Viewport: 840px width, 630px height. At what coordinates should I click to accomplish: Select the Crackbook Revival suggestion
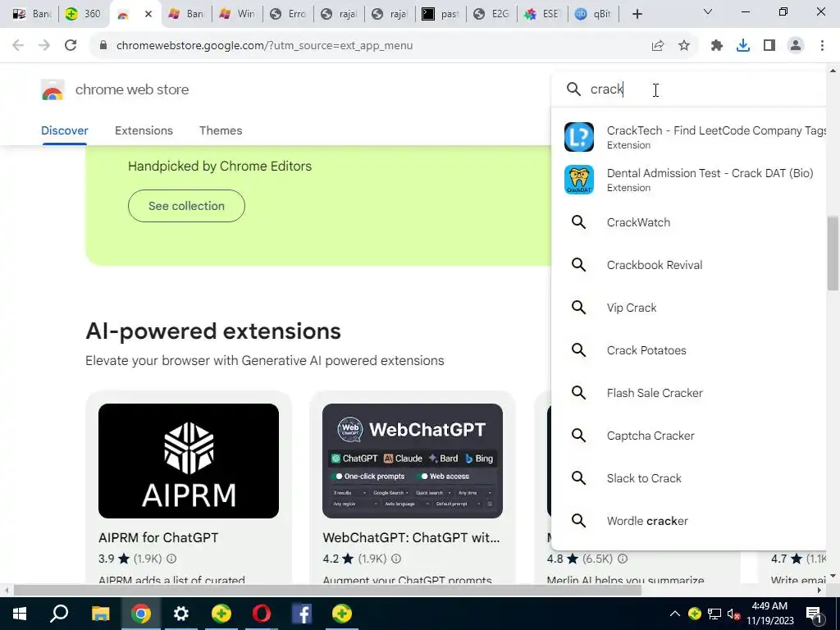click(x=655, y=265)
